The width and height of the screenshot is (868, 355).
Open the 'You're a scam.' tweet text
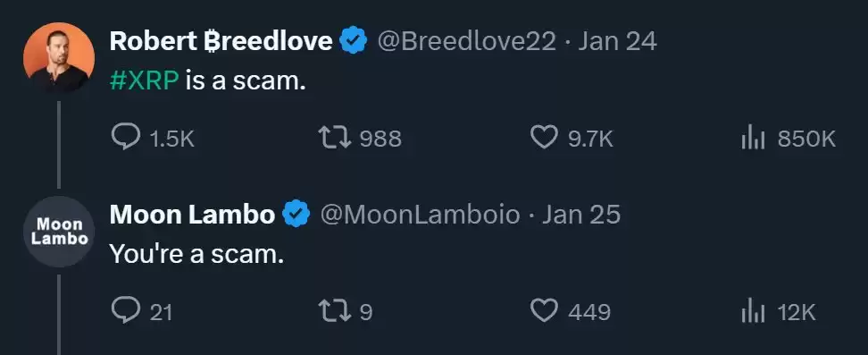(x=196, y=255)
